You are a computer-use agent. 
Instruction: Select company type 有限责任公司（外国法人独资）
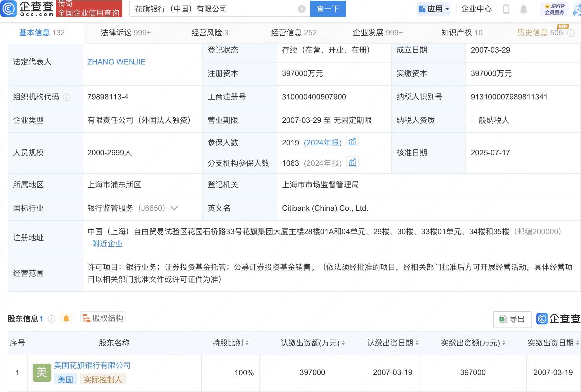coord(141,120)
